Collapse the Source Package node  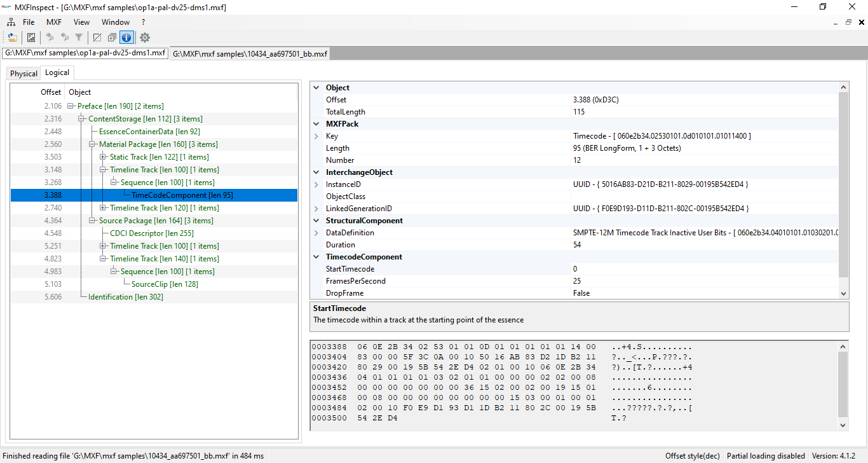93,221
